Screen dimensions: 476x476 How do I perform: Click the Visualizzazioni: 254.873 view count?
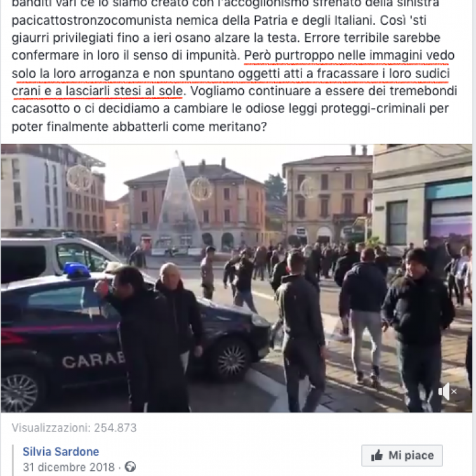(x=74, y=428)
